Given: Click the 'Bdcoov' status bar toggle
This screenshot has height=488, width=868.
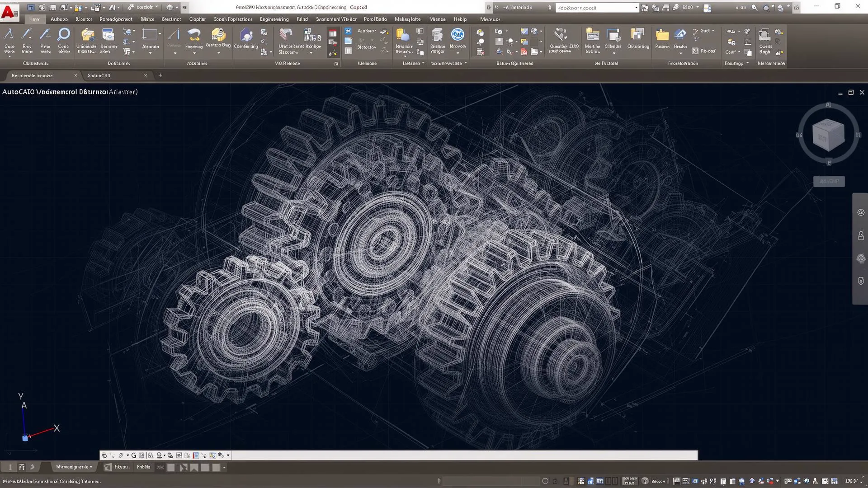Looking at the screenshot, I should coord(658,481).
